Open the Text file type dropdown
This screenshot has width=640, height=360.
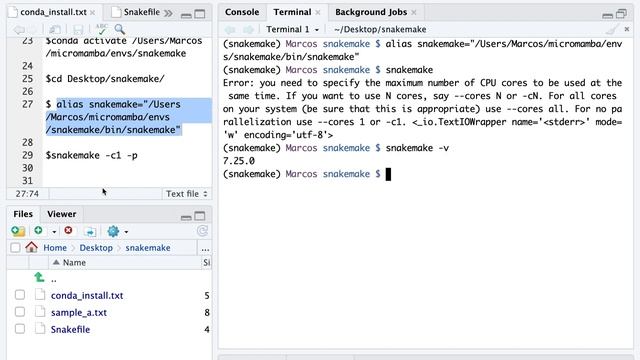point(187,193)
